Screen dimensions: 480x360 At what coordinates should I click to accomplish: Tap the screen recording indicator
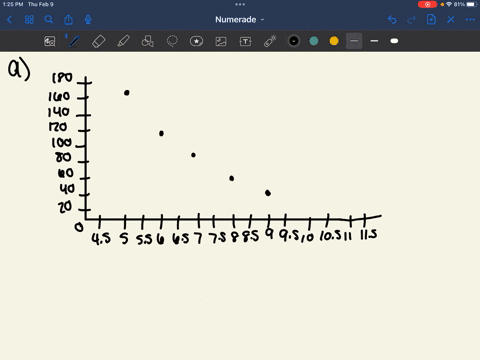click(427, 4)
